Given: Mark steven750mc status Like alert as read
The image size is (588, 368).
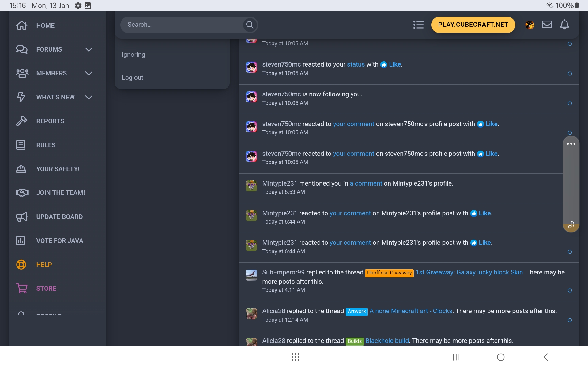Looking at the screenshot, I should 570,74.
